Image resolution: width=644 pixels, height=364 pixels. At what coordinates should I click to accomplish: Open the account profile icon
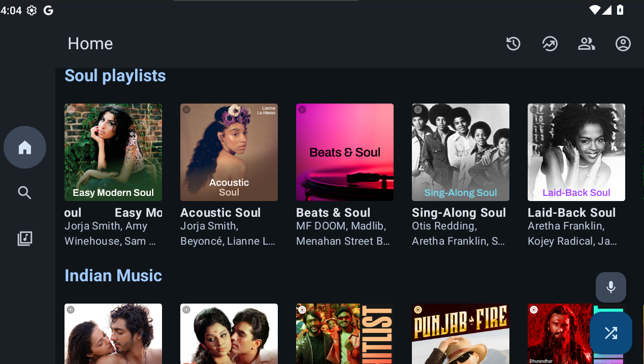(623, 44)
